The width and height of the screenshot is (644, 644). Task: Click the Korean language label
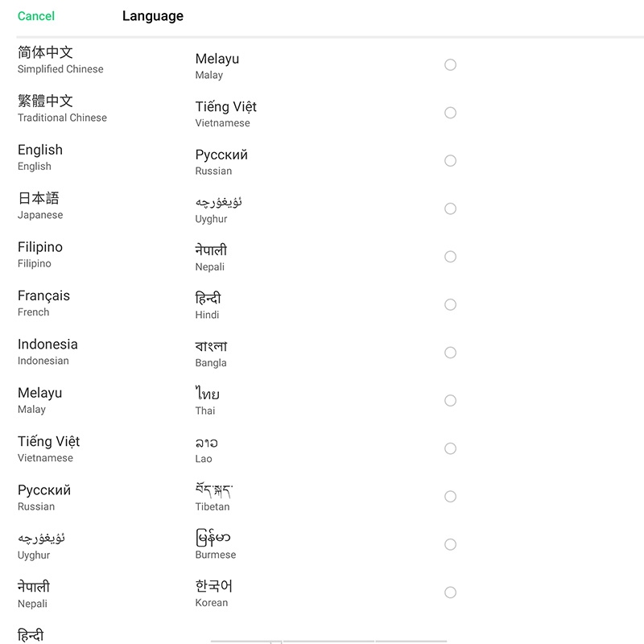pyautogui.click(x=213, y=593)
